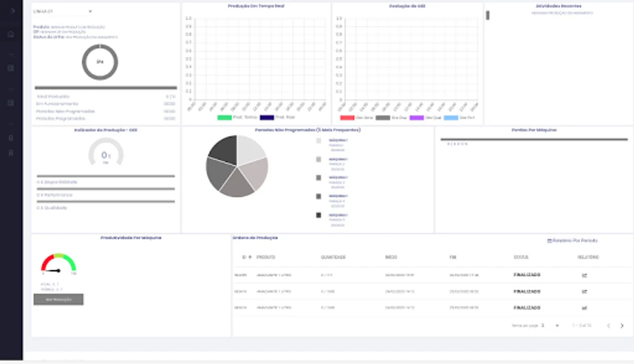Go to the next page of production orders
Viewport: 634px width, 364px height.
622,325
